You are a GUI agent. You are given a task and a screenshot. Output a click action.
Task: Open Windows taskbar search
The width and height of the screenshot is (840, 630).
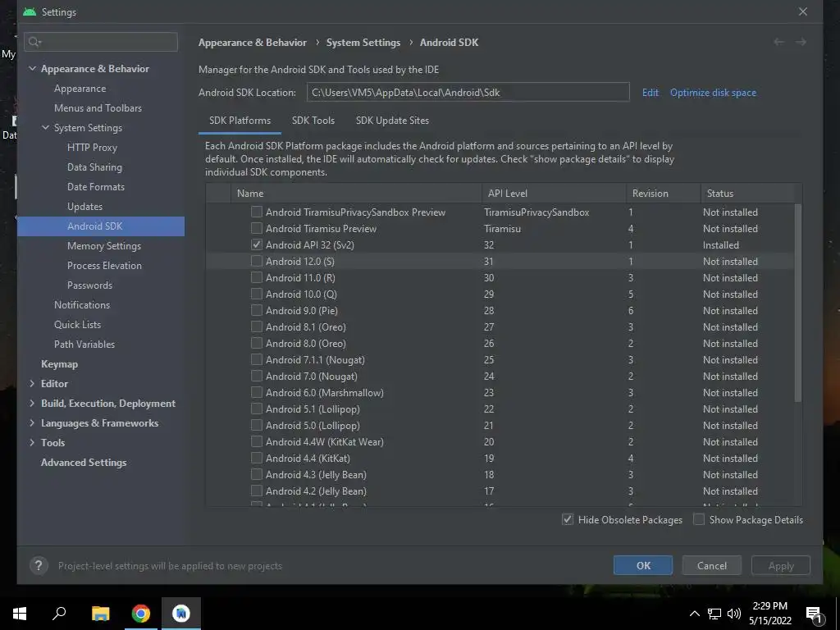point(59,614)
